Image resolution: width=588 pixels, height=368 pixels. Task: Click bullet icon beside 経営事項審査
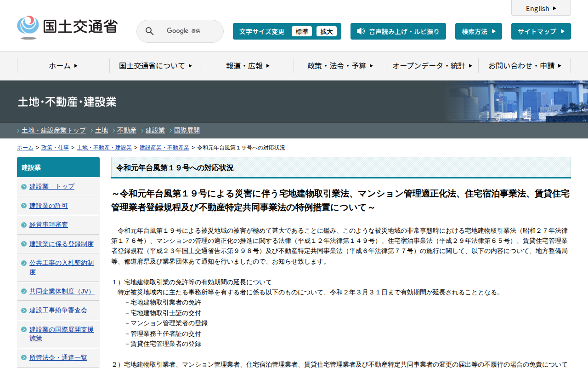24,225
